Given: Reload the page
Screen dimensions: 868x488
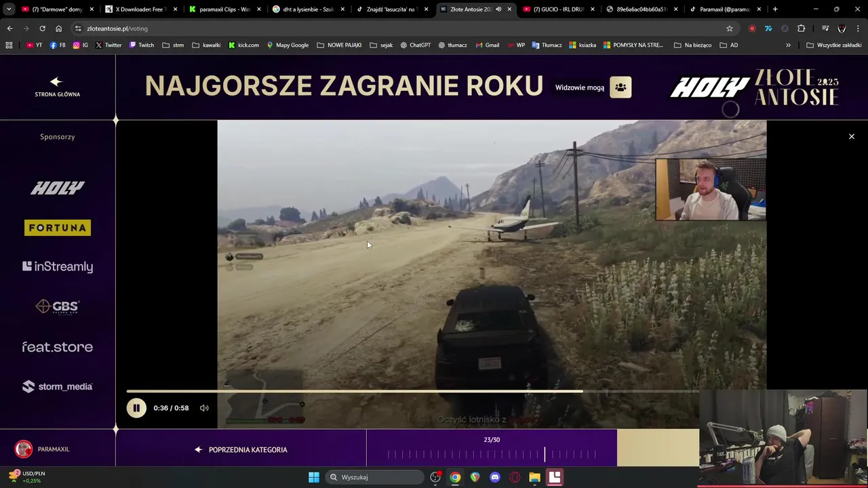Looking at the screenshot, I should [42, 28].
